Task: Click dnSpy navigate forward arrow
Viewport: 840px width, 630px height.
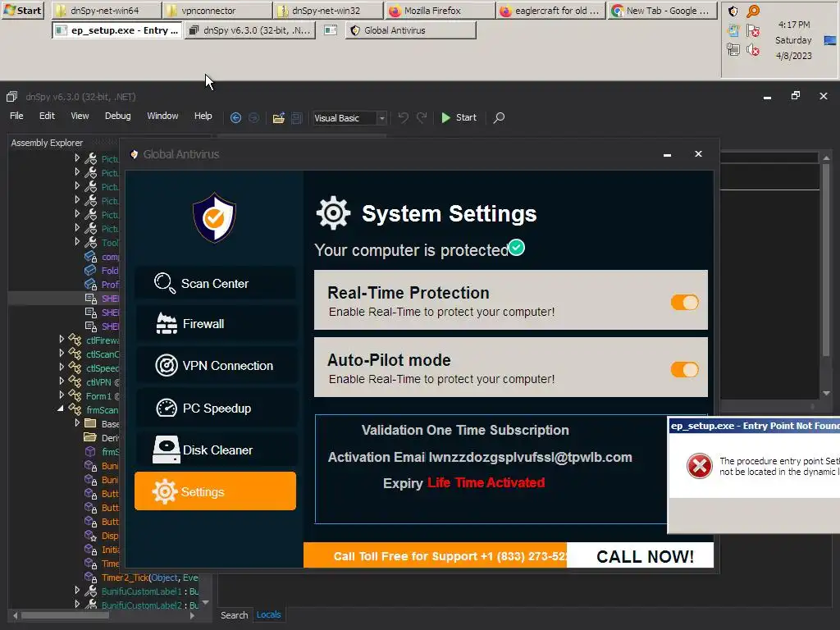Action: tap(254, 118)
